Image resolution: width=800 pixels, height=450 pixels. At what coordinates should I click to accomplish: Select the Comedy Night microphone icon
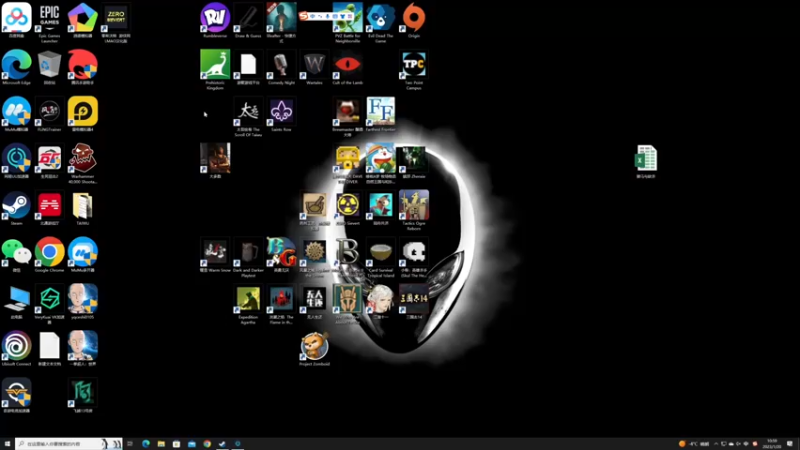coord(281,65)
